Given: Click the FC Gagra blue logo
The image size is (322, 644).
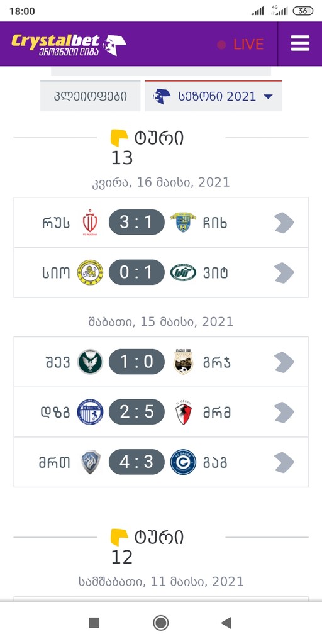Looking at the screenshot, I should [x=183, y=462].
